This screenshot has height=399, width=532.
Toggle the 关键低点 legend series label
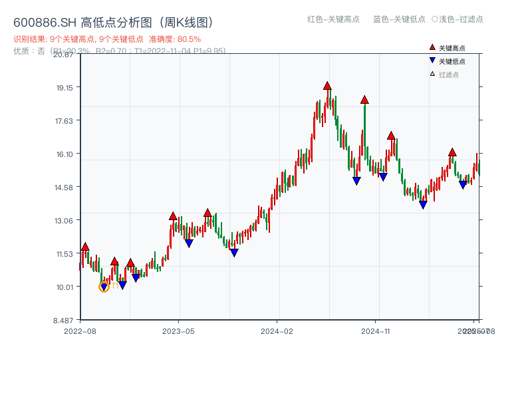(x=452, y=61)
